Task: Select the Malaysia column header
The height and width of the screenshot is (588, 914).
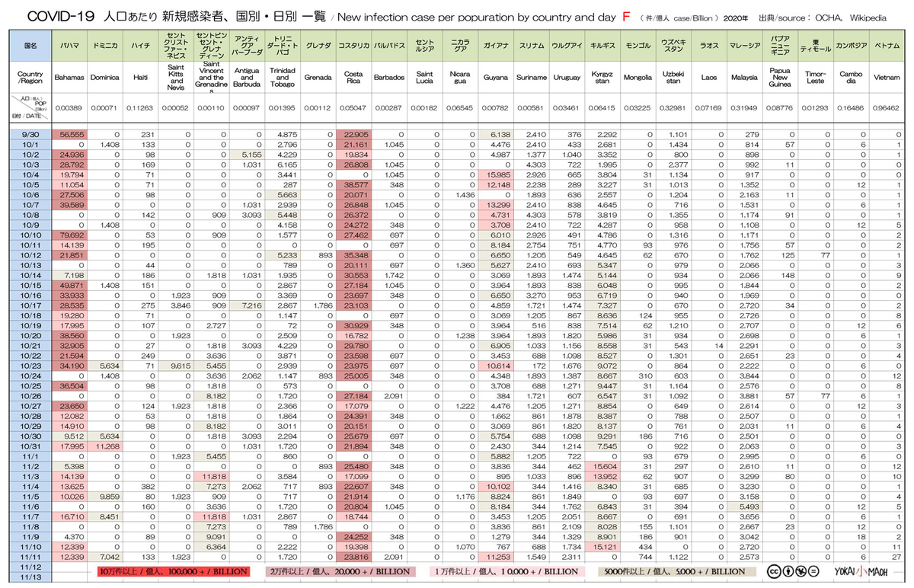Action: point(744,78)
